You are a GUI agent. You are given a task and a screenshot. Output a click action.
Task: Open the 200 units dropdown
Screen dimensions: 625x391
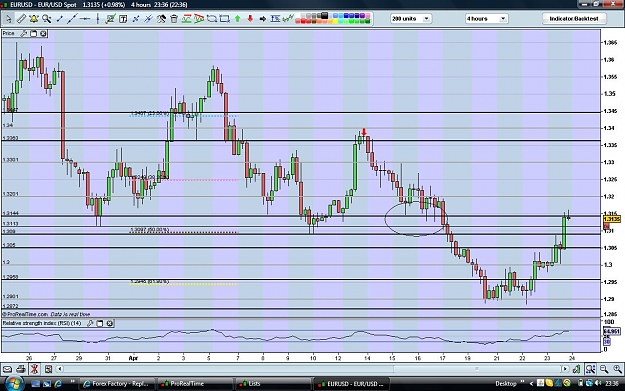pyautogui.click(x=411, y=19)
